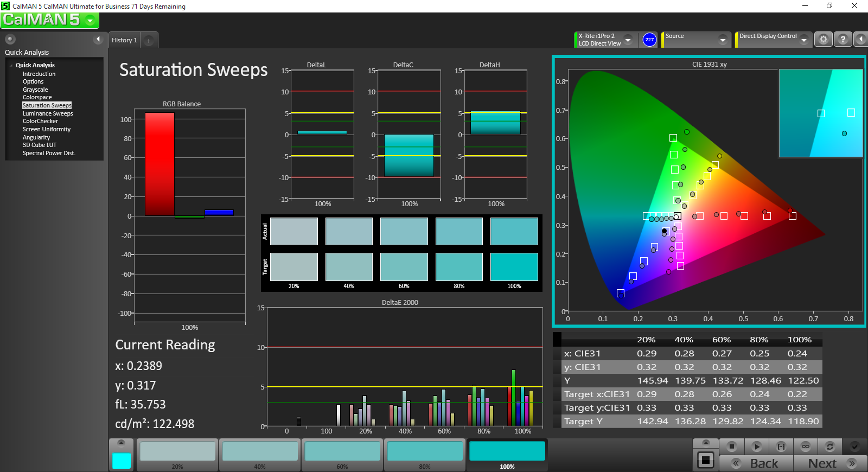
Task: Click the 'cd/m²: 122.498' current reading
Action: 155,424
